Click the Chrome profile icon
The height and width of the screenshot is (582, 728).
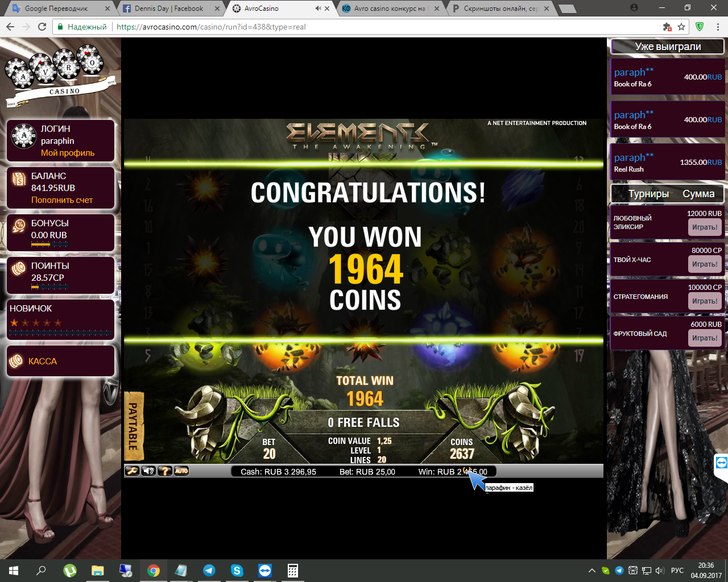(x=634, y=8)
